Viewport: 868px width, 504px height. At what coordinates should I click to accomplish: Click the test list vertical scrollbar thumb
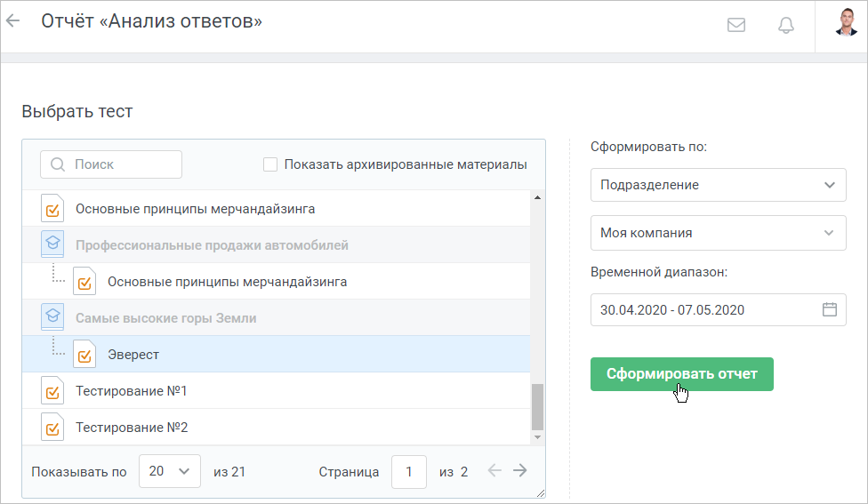pyautogui.click(x=537, y=406)
